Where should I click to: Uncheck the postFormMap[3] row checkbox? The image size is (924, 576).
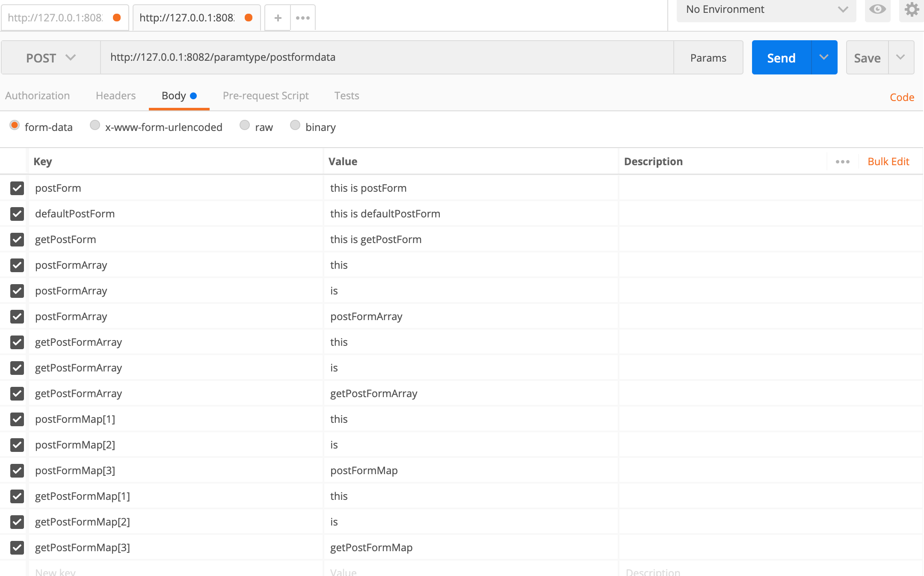point(17,470)
